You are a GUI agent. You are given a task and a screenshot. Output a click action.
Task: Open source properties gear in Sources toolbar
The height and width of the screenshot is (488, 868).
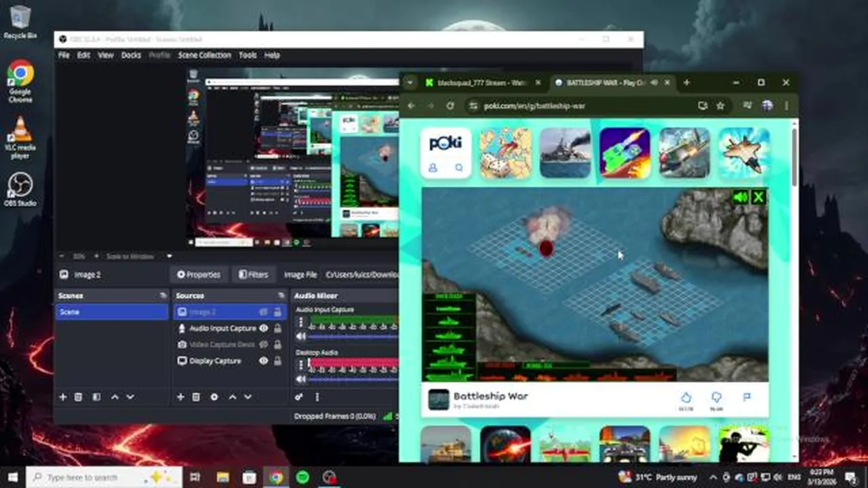pyautogui.click(x=214, y=397)
